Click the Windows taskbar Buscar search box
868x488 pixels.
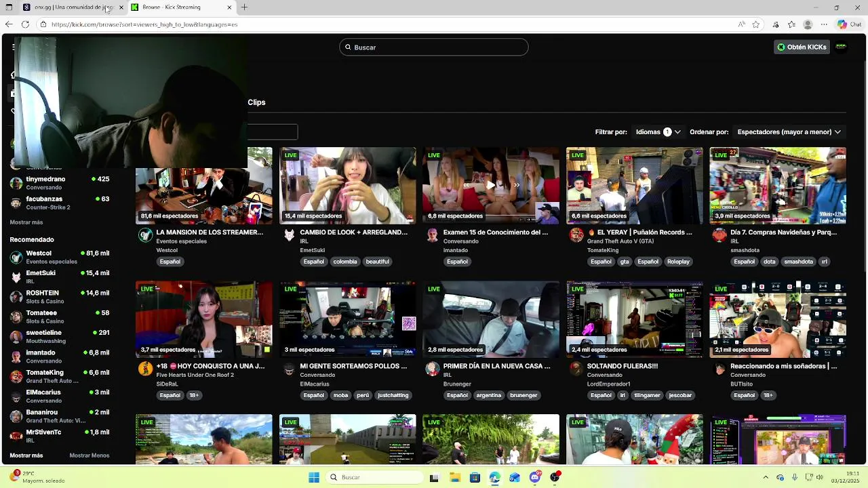(x=373, y=477)
